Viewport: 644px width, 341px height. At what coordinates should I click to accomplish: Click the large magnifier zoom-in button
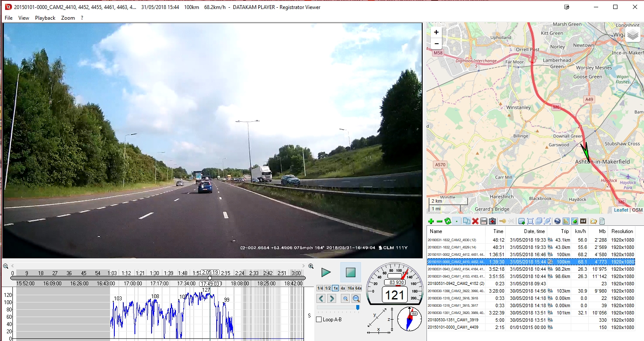tap(356, 299)
